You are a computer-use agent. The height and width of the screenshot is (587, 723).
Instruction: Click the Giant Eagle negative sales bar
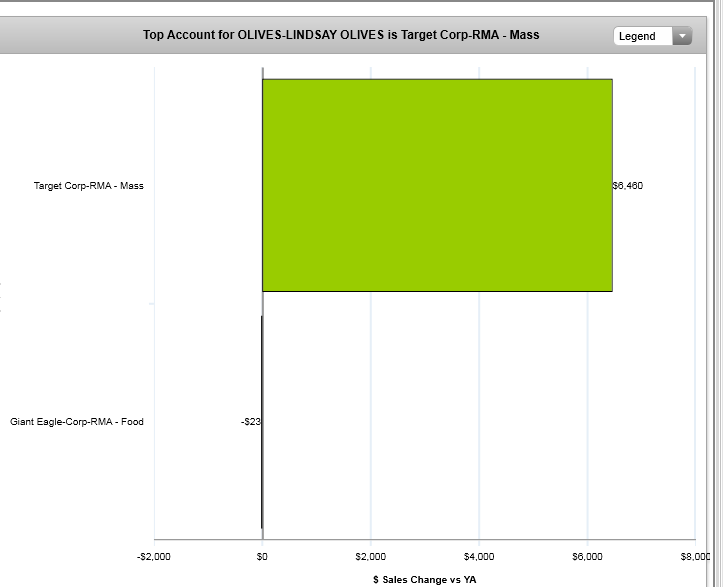(x=261, y=422)
